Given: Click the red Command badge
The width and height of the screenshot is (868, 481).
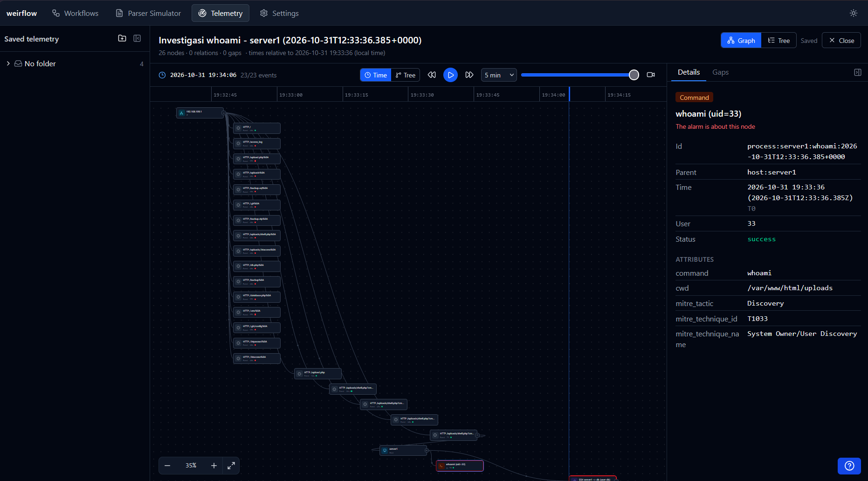Looking at the screenshot, I should [694, 98].
